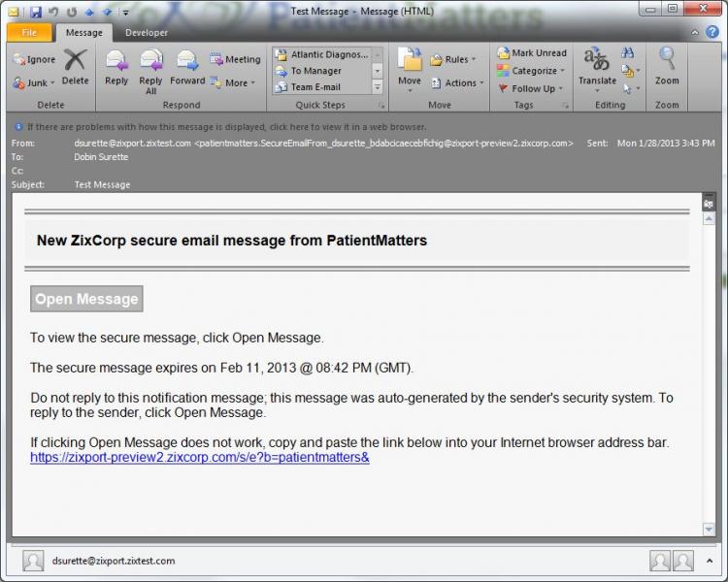Screen dimensions: 728x582
Task: Click the Related dropdown icon in Editing
Action: (x=631, y=71)
